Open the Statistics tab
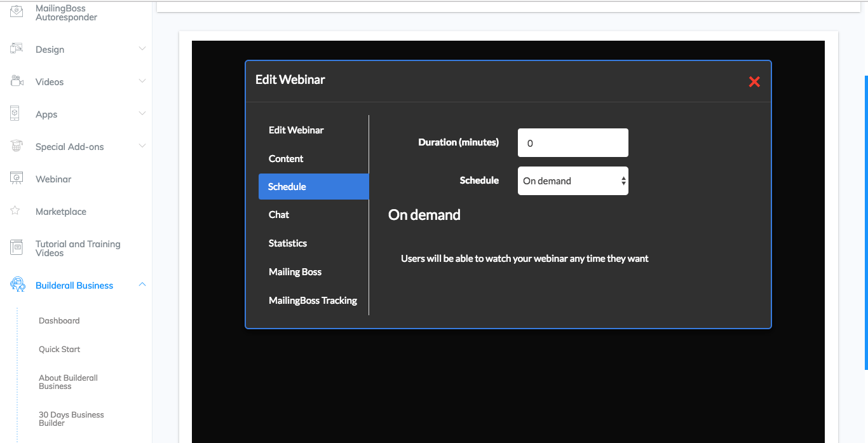Image resolution: width=868 pixels, height=443 pixels. 288,243
